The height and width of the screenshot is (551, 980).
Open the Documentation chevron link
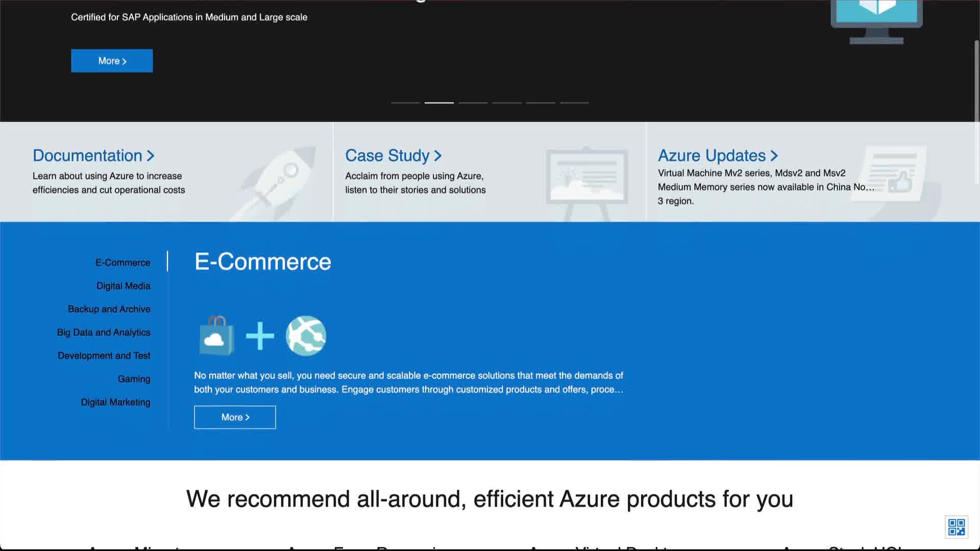pyautogui.click(x=93, y=156)
